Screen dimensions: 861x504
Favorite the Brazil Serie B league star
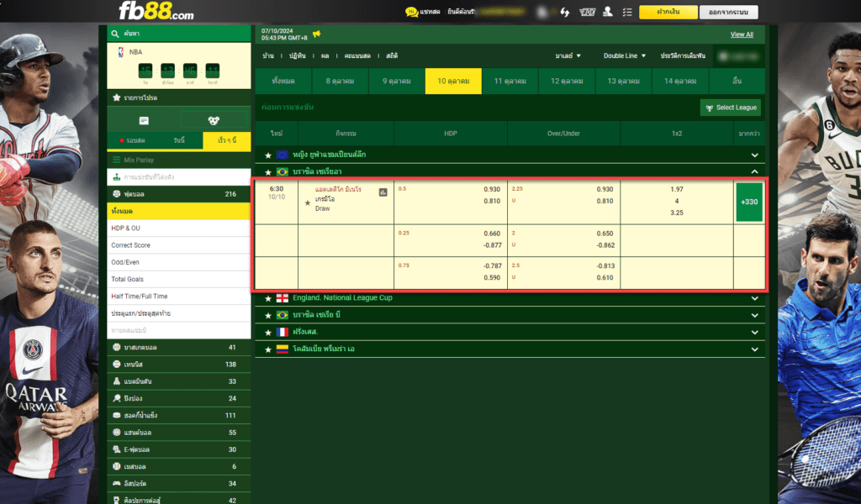point(268,316)
